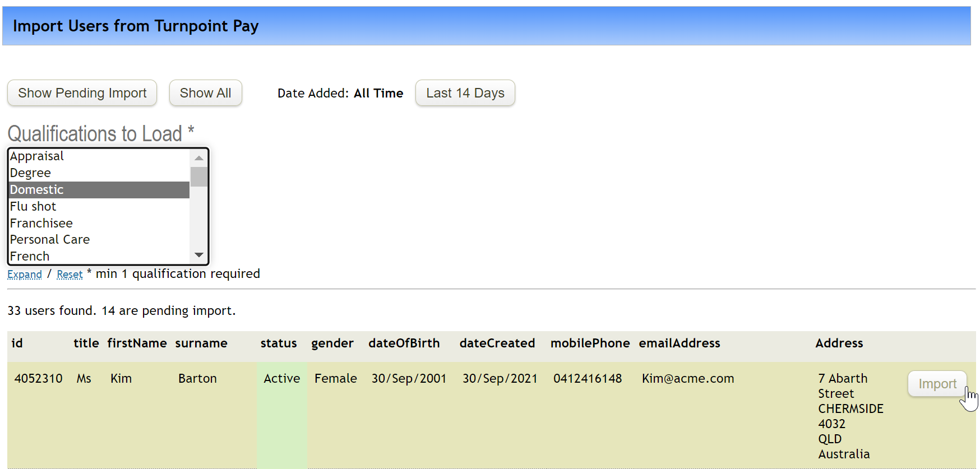This screenshot has width=980, height=469.
Task: Click email Kim@acme.com
Action: click(688, 379)
